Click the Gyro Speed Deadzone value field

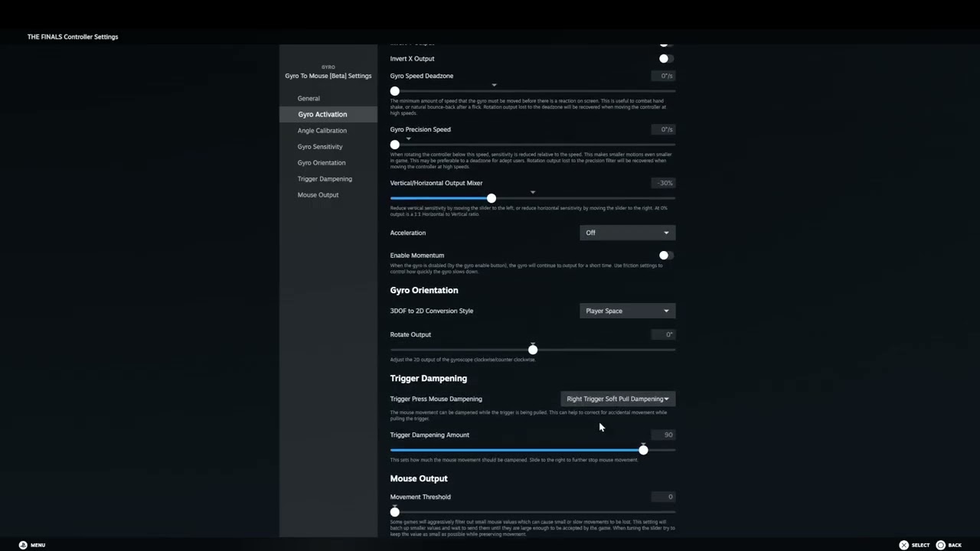(x=663, y=76)
